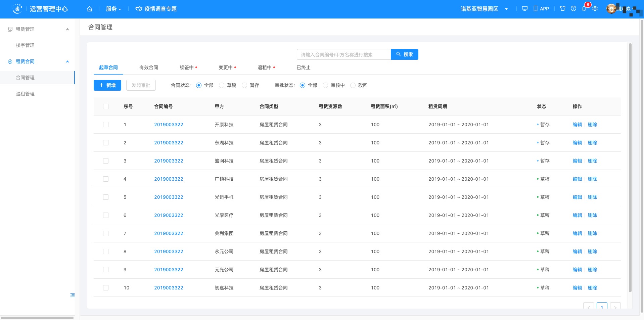Delete the 篮网科技 contract row

[x=592, y=161]
